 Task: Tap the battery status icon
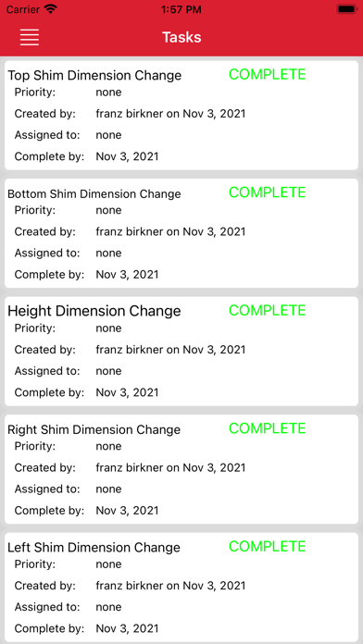point(347,9)
